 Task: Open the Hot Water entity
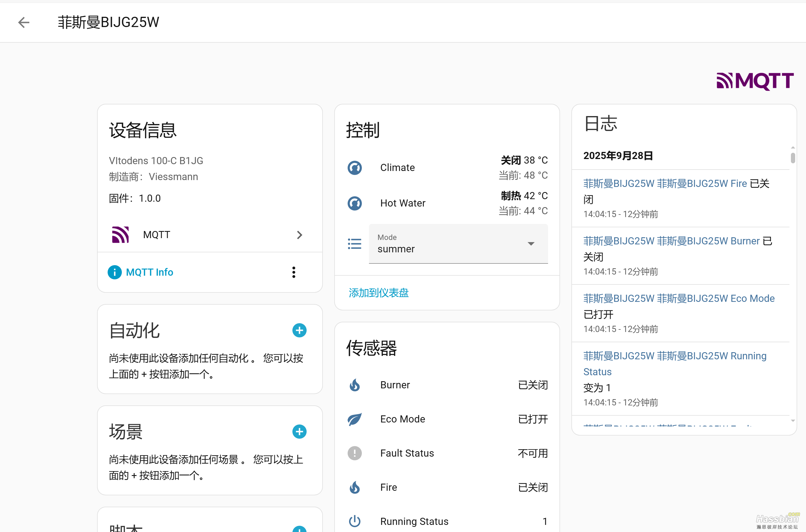447,203
